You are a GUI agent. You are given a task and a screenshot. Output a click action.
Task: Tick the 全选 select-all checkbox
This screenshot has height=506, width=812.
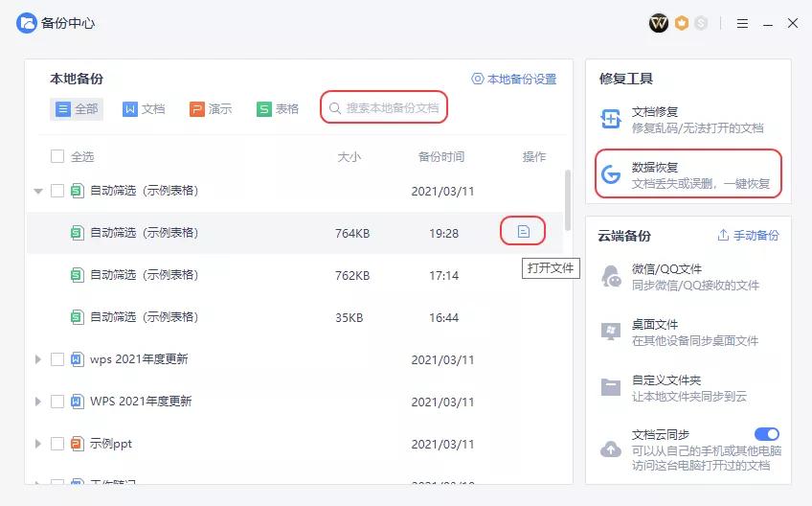point(56,156)
